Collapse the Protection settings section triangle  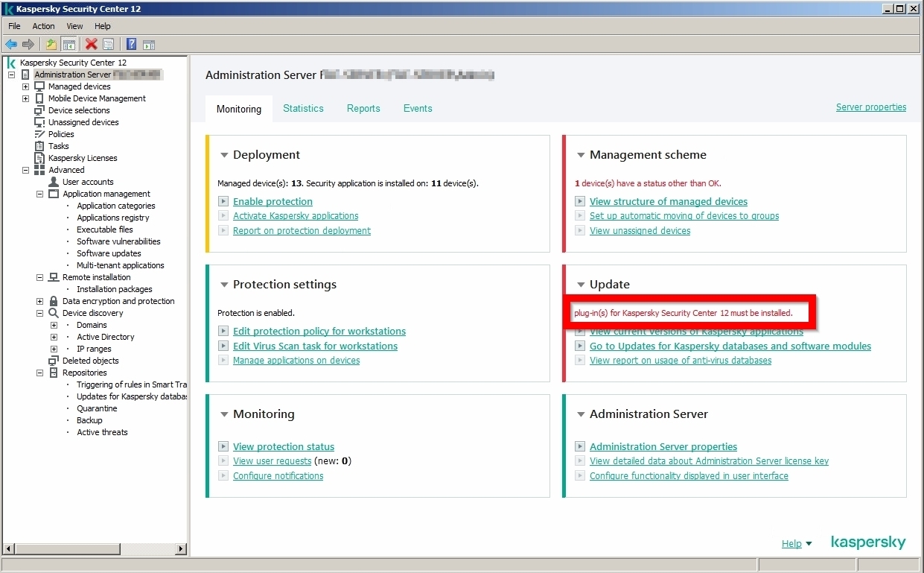pyautogui.click(x=223, y=285)
